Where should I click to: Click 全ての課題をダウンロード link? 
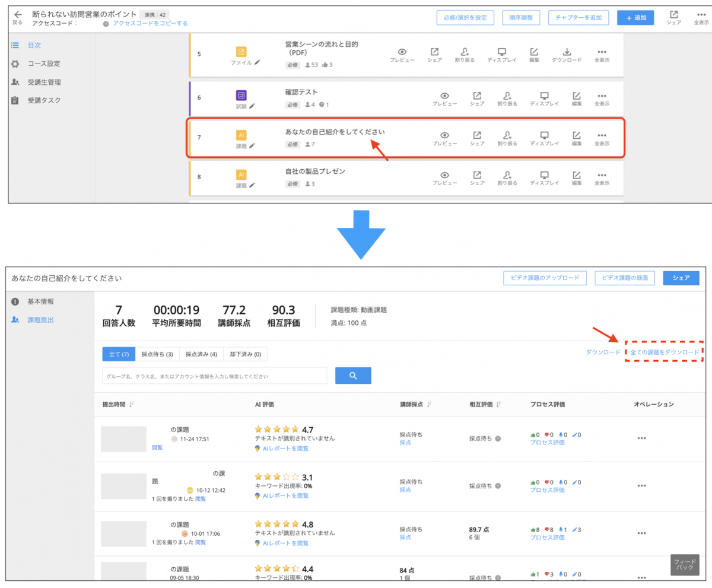[x=665, y=352]
